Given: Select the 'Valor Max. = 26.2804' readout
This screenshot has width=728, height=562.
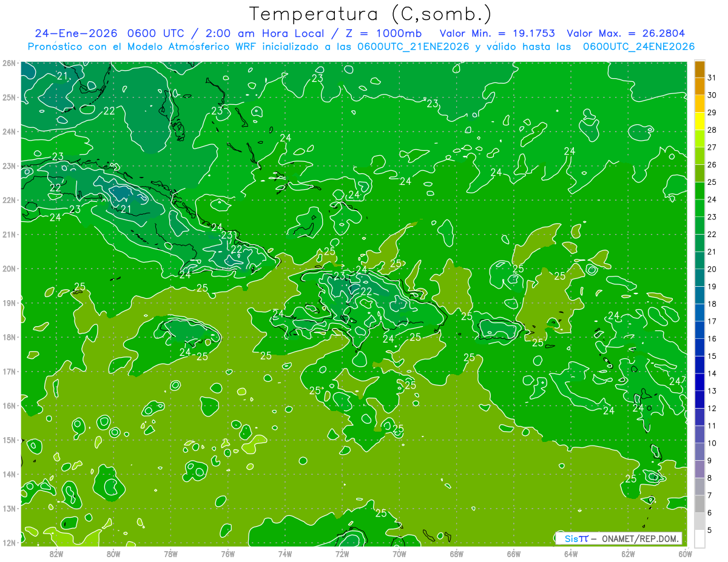Looking at the screenshot, I should click(x=626, y=33).
